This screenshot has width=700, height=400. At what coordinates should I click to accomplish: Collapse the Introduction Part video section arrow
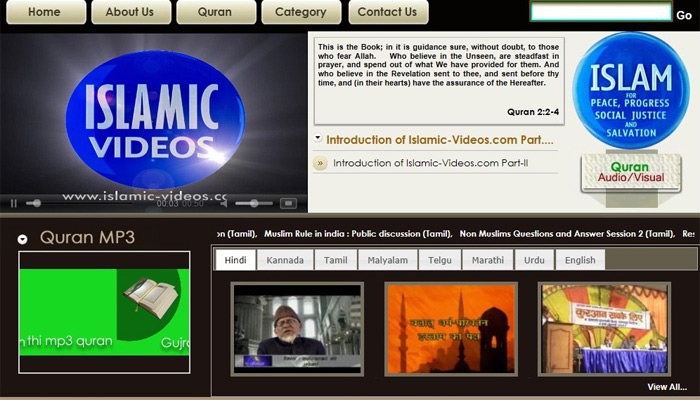[x=317, y=139]
